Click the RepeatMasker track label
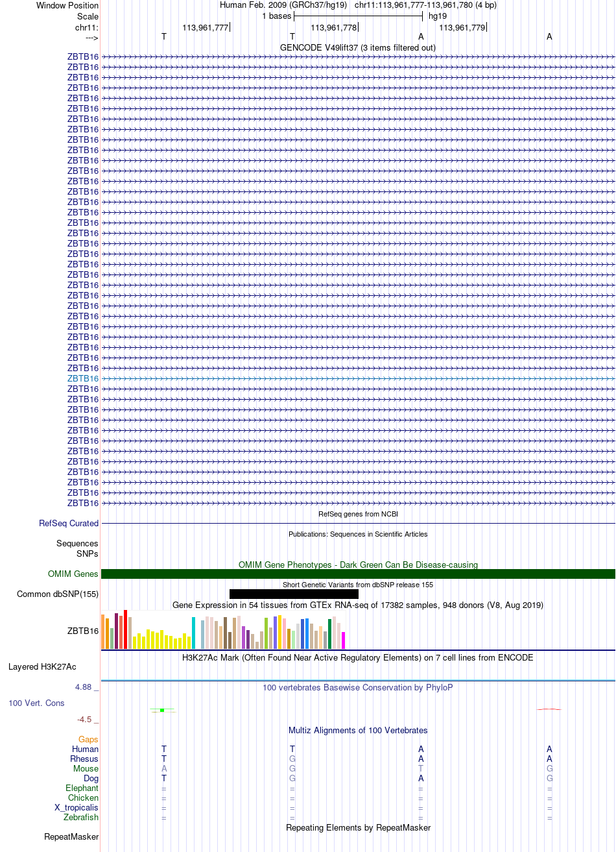 (x=71, y=836)
